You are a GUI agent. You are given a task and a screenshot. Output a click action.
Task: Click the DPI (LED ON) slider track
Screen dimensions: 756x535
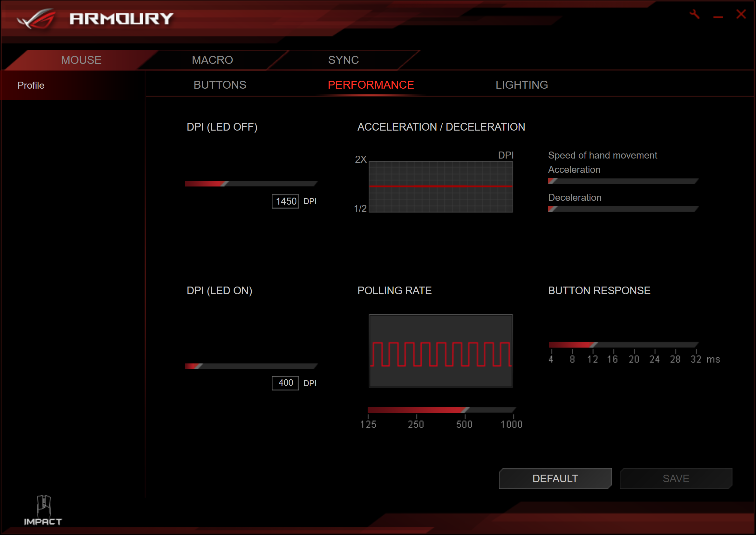(251, 366)
